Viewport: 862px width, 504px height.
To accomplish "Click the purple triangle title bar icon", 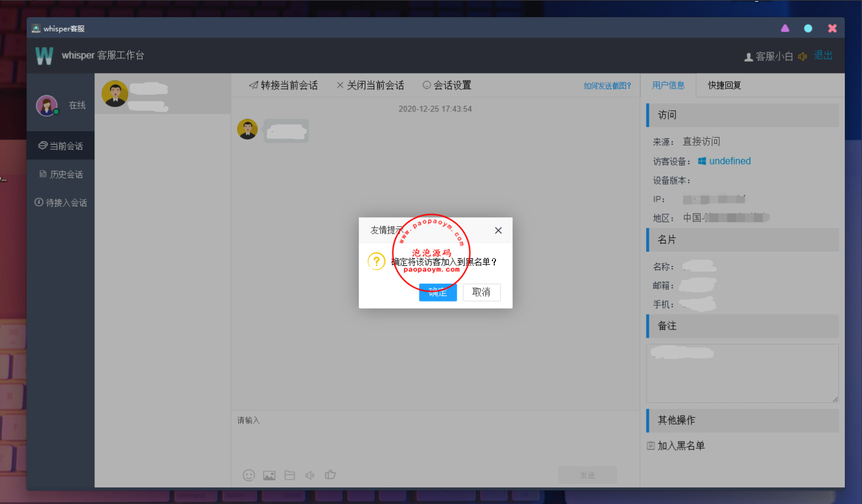I will click(x=785, y=28).
